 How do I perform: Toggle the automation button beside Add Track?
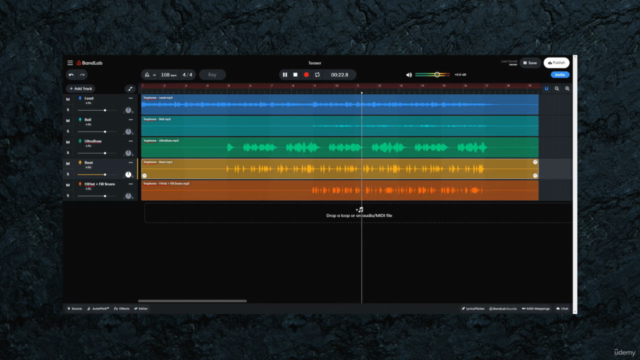(130, 89)
